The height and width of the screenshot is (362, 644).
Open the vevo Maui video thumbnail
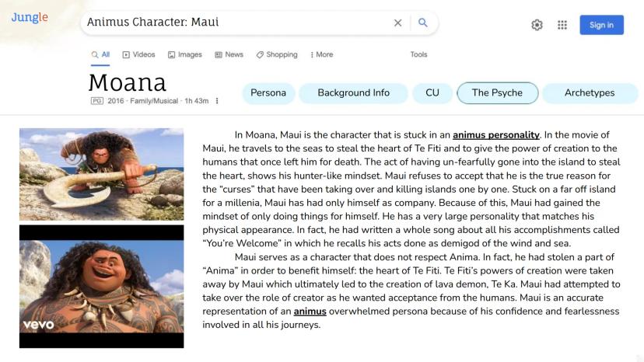pyautogui.click(x=102, y=287)
